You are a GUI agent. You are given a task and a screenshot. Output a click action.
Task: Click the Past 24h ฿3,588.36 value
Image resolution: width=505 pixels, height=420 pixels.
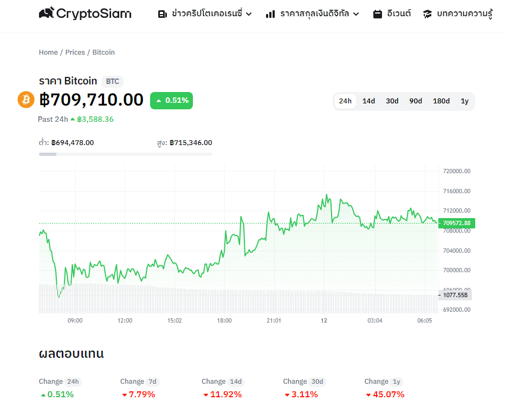95,119
